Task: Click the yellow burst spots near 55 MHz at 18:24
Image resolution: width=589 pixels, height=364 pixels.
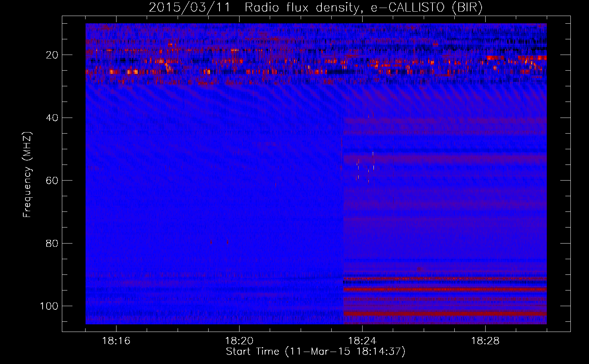Action: pyautogui.click(x=365, y=167)
